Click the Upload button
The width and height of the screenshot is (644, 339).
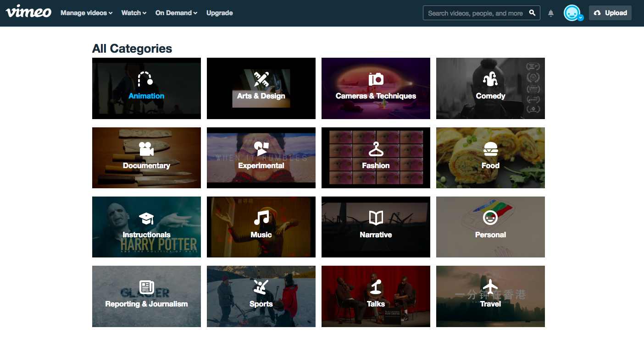pos(610,13)
